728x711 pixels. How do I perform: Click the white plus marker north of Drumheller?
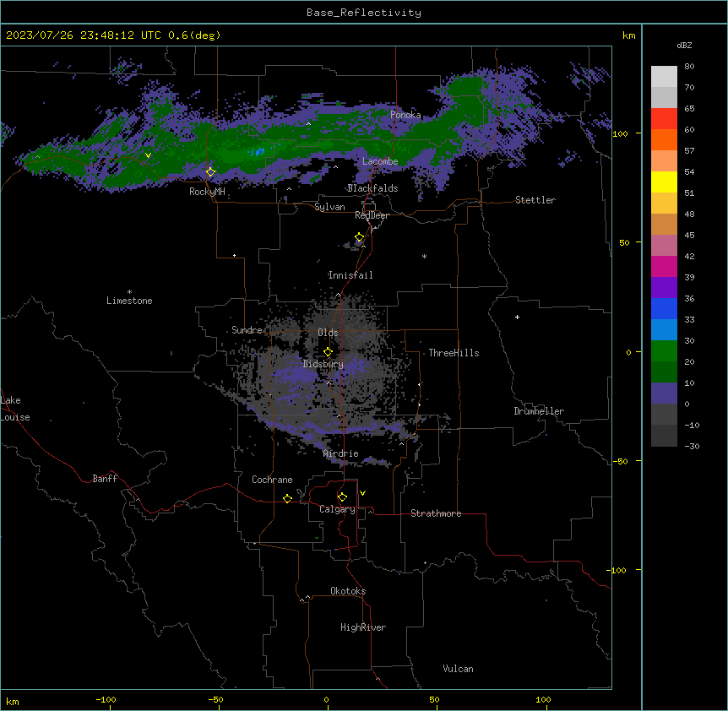[x=517, y=317]
